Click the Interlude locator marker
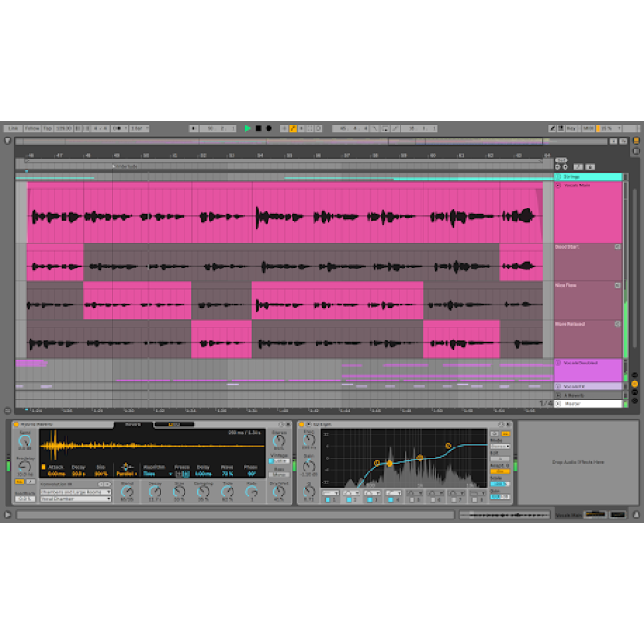Viewport: 644px width, 644px height. [x=125, y=166]
